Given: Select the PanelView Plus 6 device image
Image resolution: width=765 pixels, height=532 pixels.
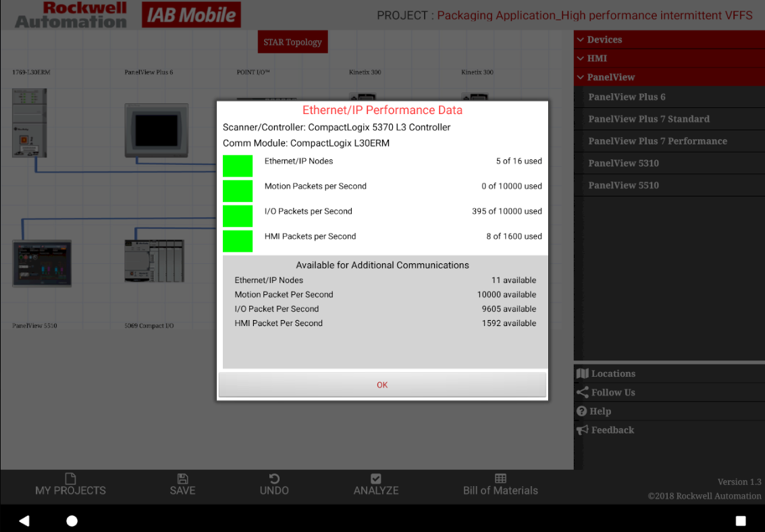Looking at the screenshot, I should [x=156, y=130].
